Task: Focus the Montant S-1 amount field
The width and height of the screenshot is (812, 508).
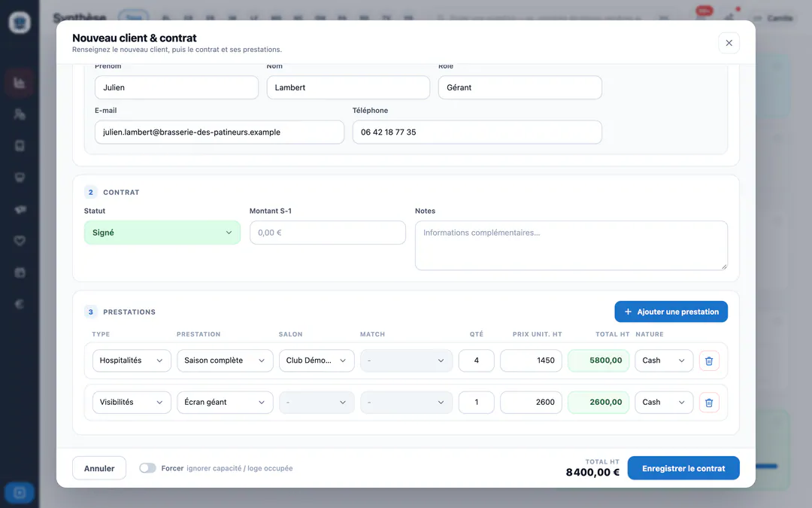Action: click(x=328, y=233)
